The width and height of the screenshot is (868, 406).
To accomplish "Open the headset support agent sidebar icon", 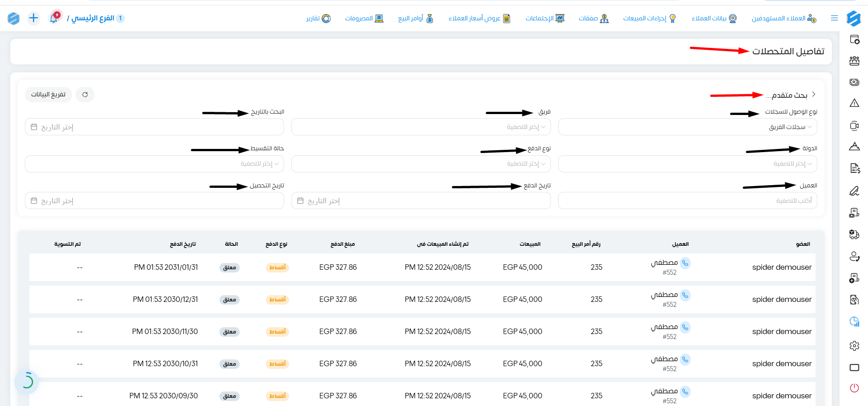I will coord(854,257).
